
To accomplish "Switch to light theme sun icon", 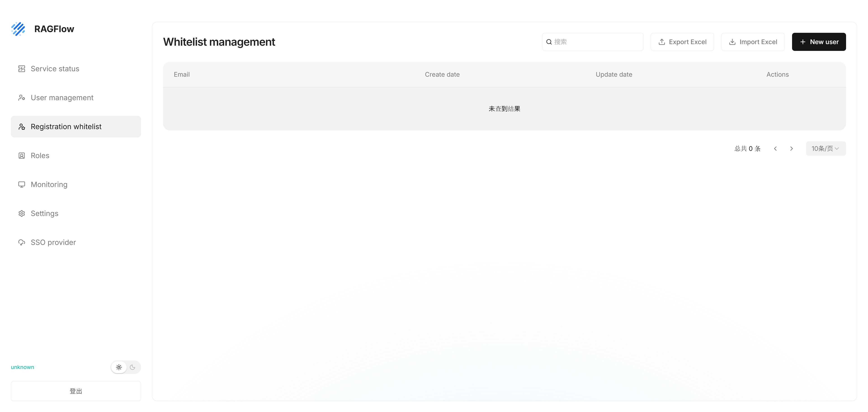I will pyautogui.click(x=119, y=367).
